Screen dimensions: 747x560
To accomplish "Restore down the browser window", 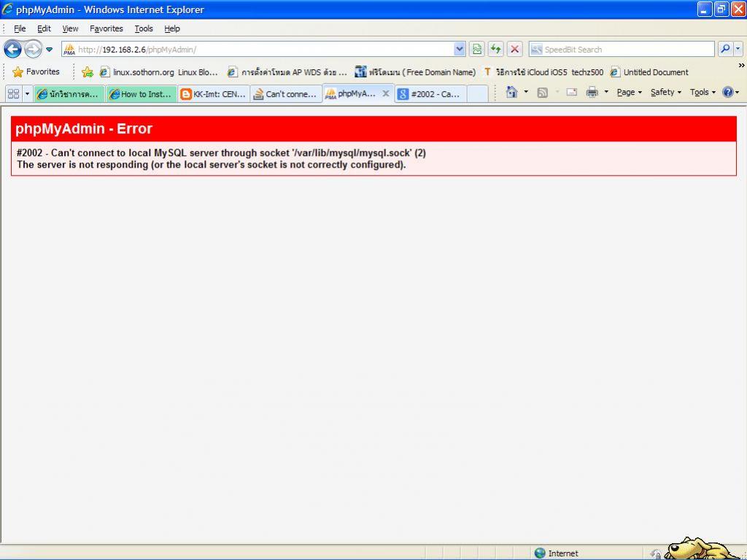I will (x=721, y=9).
